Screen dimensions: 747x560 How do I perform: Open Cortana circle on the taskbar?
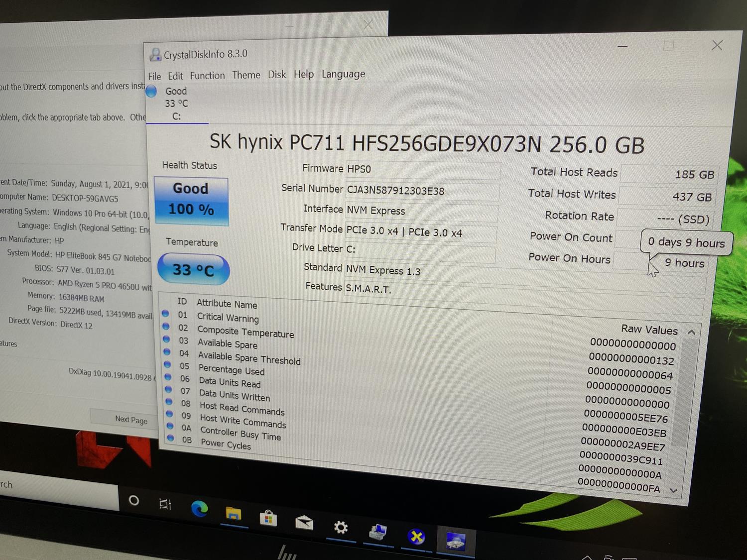[x=134, y=500]
